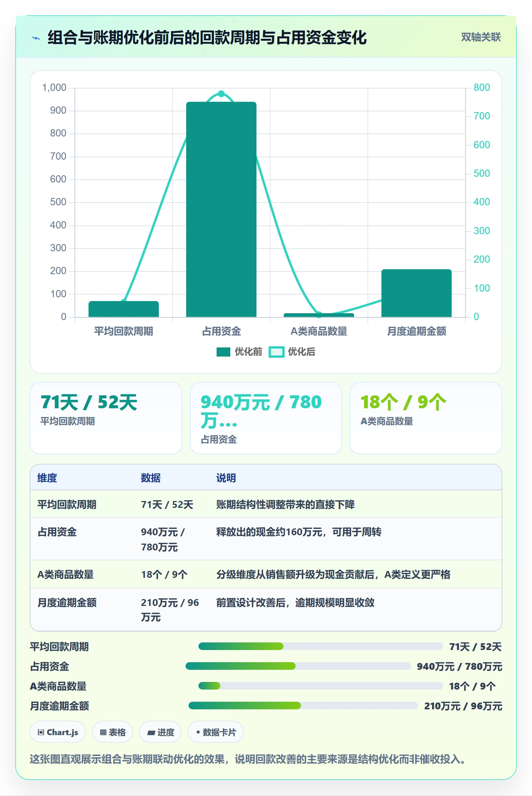This screenshot has width=532, height=796.
Task: Click the lightning icon beside the title
Action: tap(36, 38)
